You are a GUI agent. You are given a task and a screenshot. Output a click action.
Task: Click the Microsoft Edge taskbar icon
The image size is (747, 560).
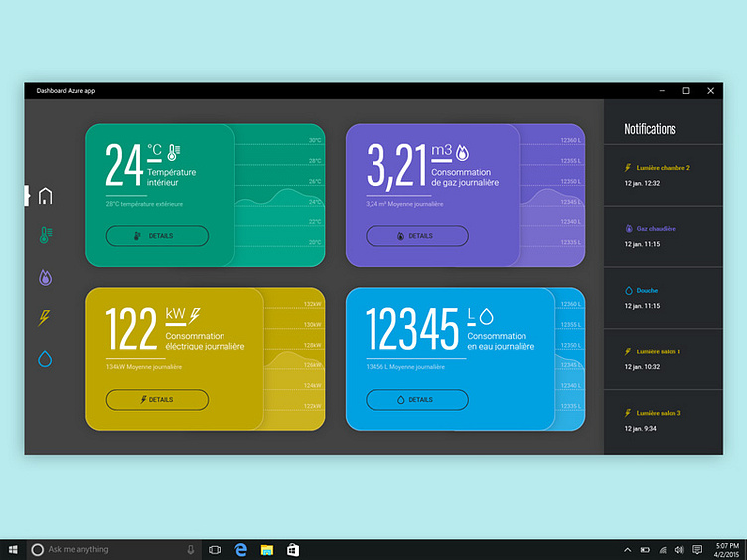pyautogui.click(x=240, y=549)
